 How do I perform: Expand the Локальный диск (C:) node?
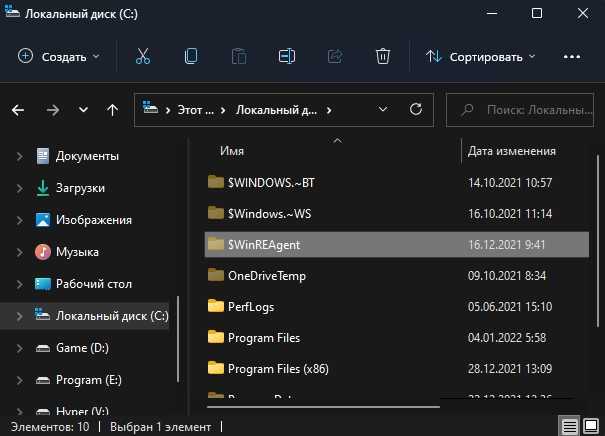pos(19,316)
